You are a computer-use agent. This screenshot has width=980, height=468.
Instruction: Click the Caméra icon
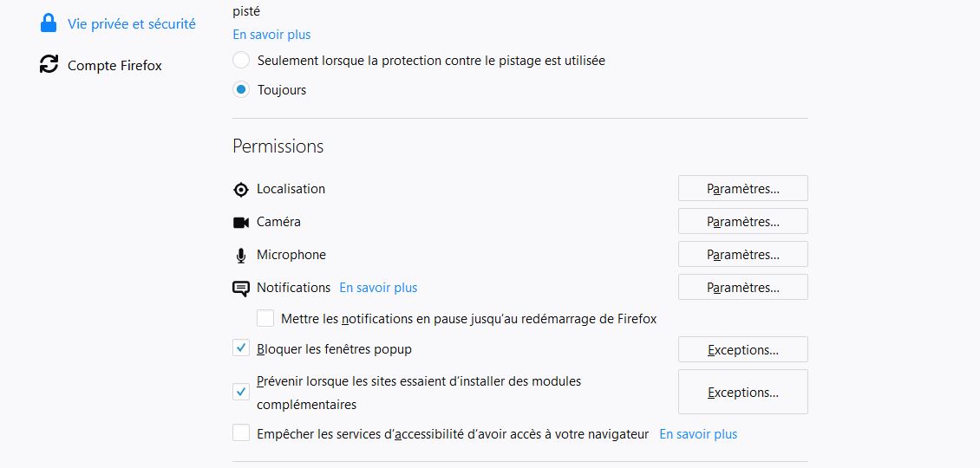(x=241, y=223)
